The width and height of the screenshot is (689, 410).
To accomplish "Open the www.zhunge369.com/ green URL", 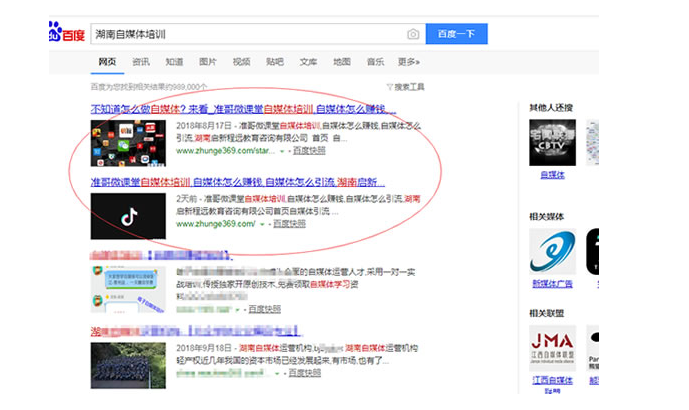I will [x=216, y=224].
